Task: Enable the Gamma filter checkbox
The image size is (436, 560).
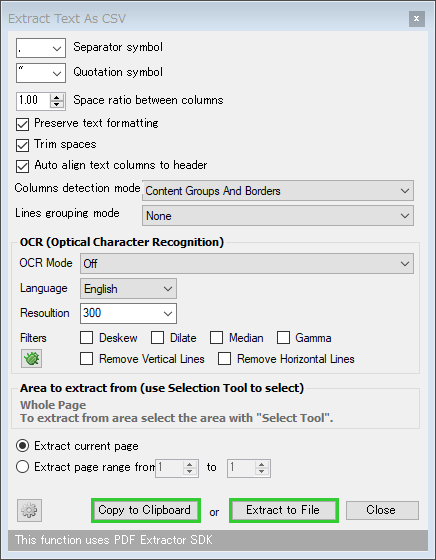Action: pos(283,338)
